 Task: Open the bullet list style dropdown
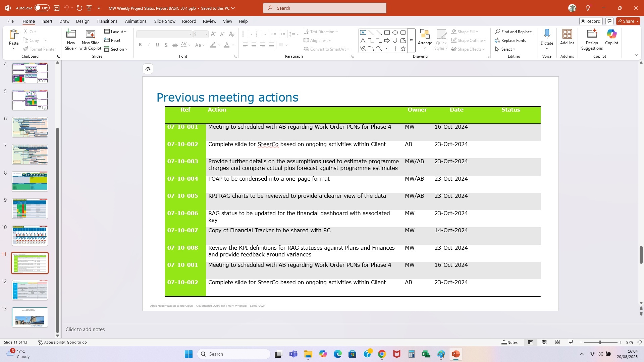pyautogui.click(x=251, y=34)
